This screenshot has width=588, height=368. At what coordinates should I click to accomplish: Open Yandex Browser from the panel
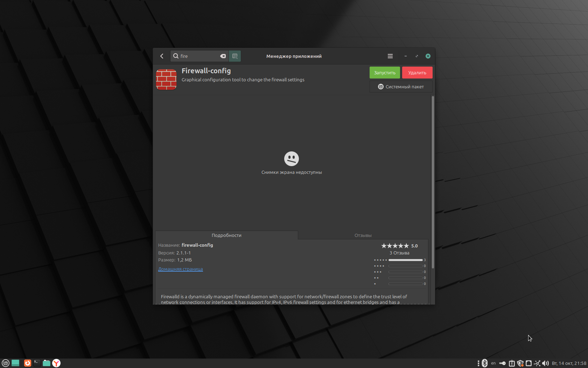[x=56, y=363]
